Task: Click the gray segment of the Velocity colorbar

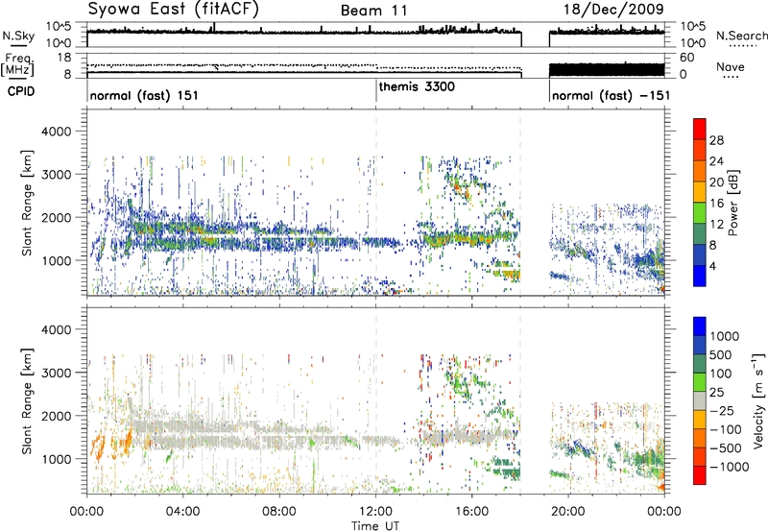Action: [700, 400]
